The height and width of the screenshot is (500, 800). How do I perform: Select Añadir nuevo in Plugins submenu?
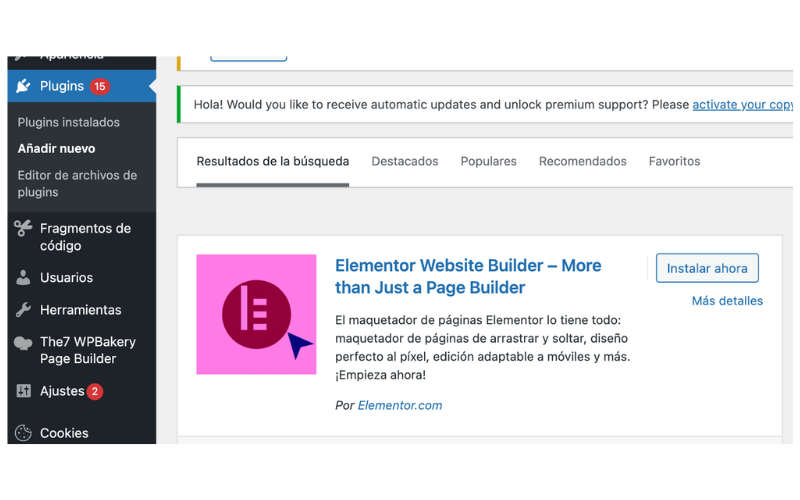pos(57,148)
